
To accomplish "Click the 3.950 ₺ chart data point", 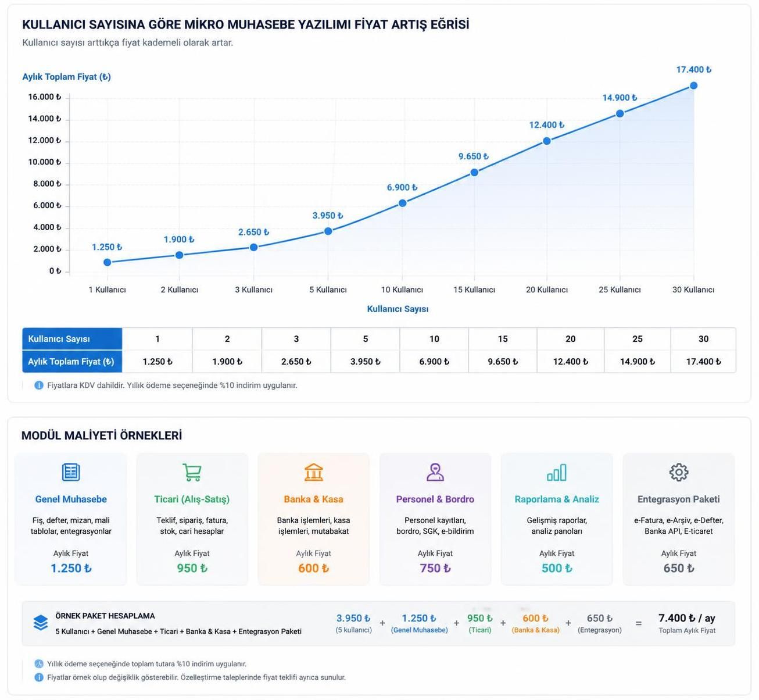I will [328, 231].
